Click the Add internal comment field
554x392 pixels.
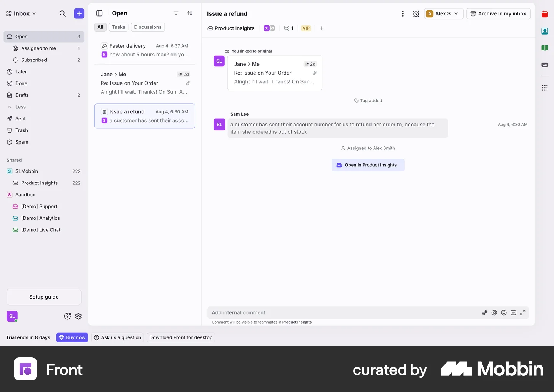pos(344,313)
